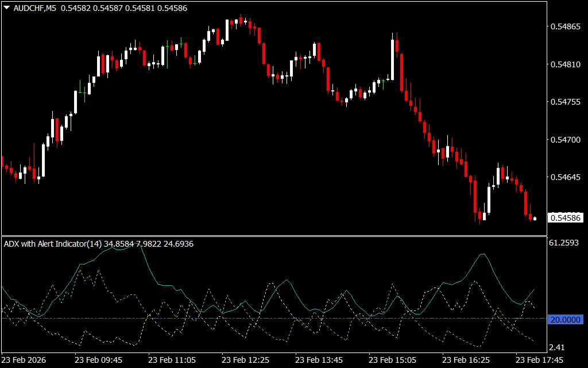Select the 23 Feb 12:25 time marker
The image size is (588, 368).
tap(245, 360)
